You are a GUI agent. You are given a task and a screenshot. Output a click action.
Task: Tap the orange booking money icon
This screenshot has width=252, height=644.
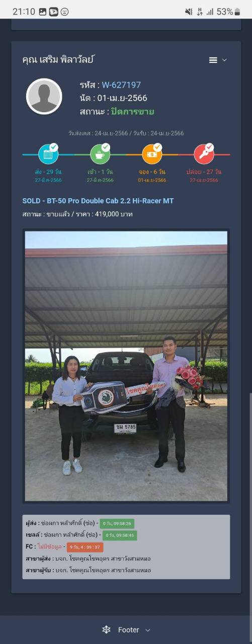tap(151, 154)
